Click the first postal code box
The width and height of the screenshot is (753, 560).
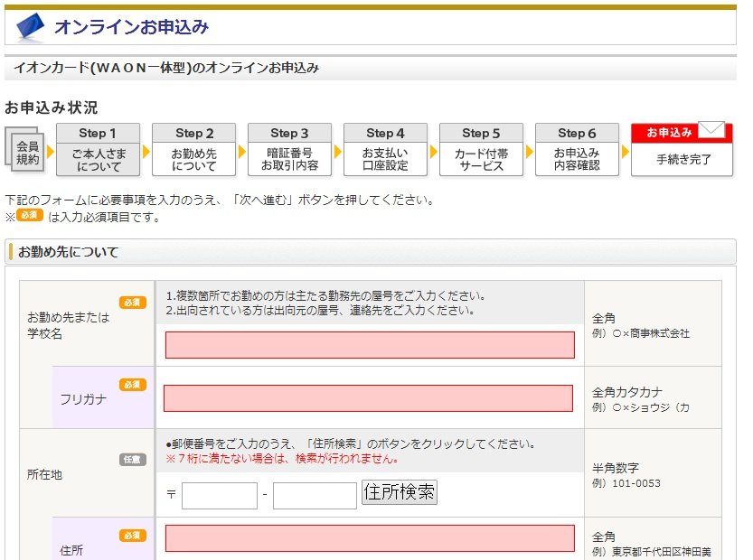click(220, 496)
